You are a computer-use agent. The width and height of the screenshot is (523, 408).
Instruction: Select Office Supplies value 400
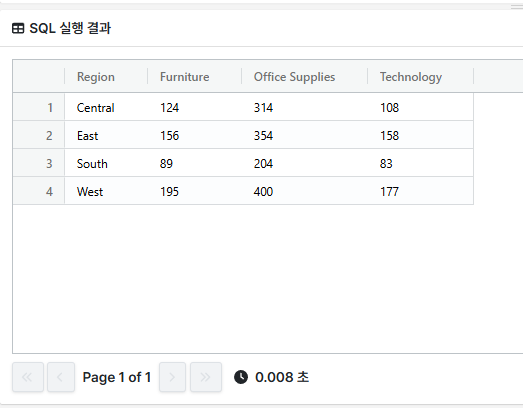(x=305, y=191)
